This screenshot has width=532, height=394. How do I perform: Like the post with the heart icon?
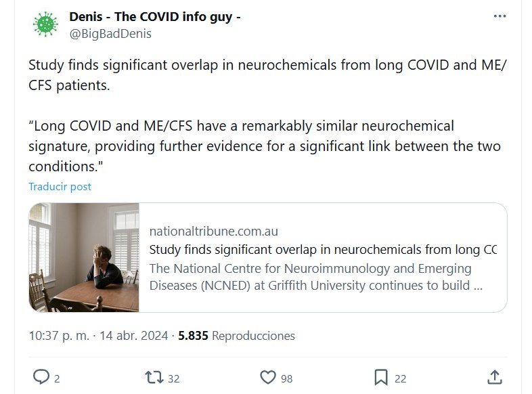(x=268, y=377)
